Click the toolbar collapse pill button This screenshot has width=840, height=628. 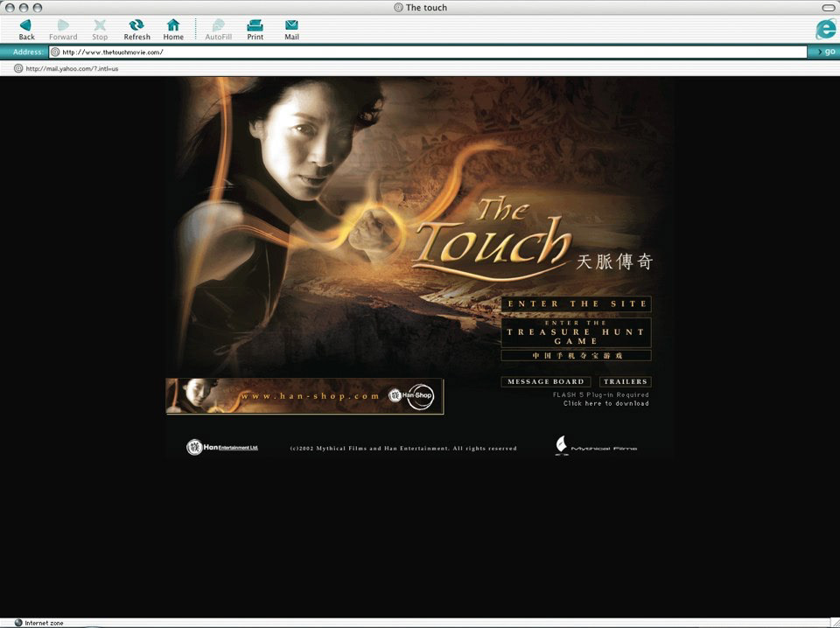coord(829,8)
